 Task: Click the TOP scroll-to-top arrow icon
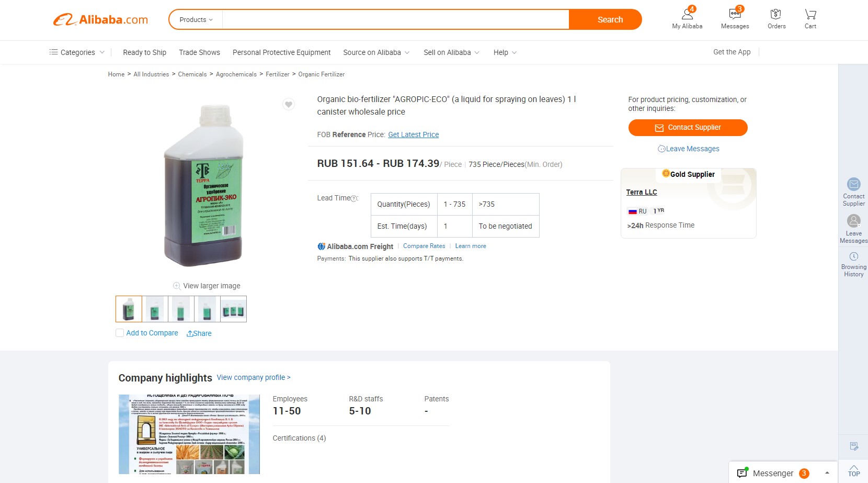coord(854,470)
